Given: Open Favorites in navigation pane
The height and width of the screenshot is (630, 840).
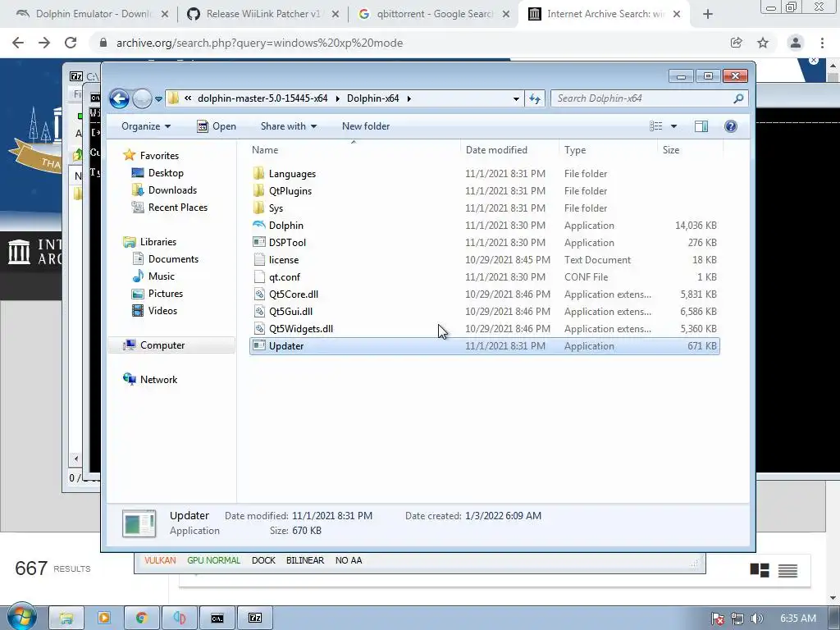Looking at the screenshot, I should [159, 155].
